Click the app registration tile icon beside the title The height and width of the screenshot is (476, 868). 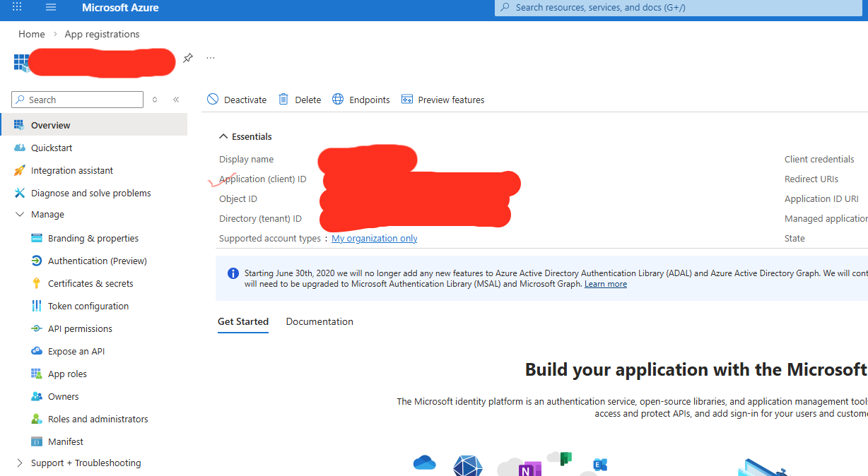[x=21, y=62]
